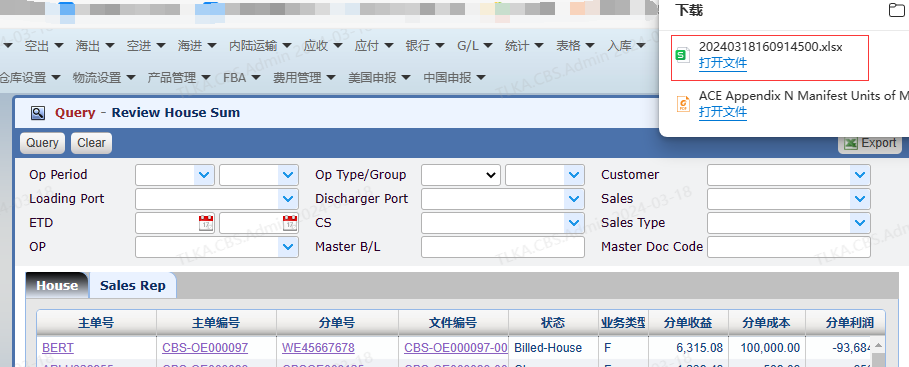
Task: Open the 空出 menu
Action: point(43,46)
